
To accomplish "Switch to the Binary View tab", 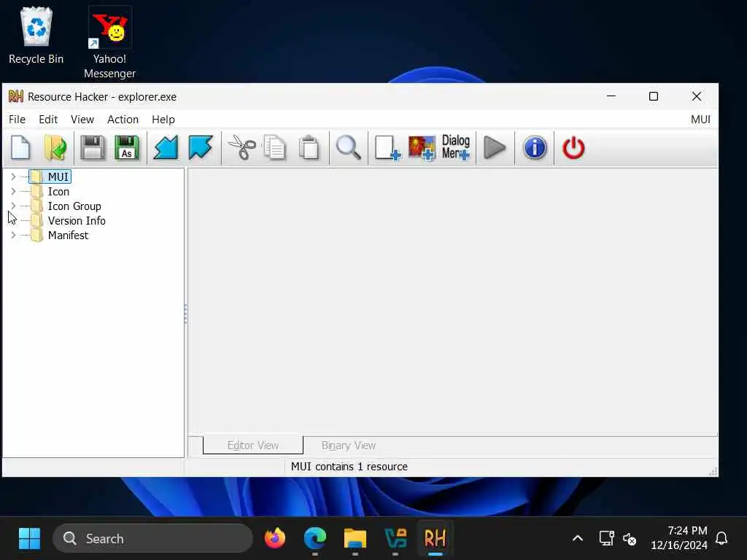I will [x=348, y=446].
